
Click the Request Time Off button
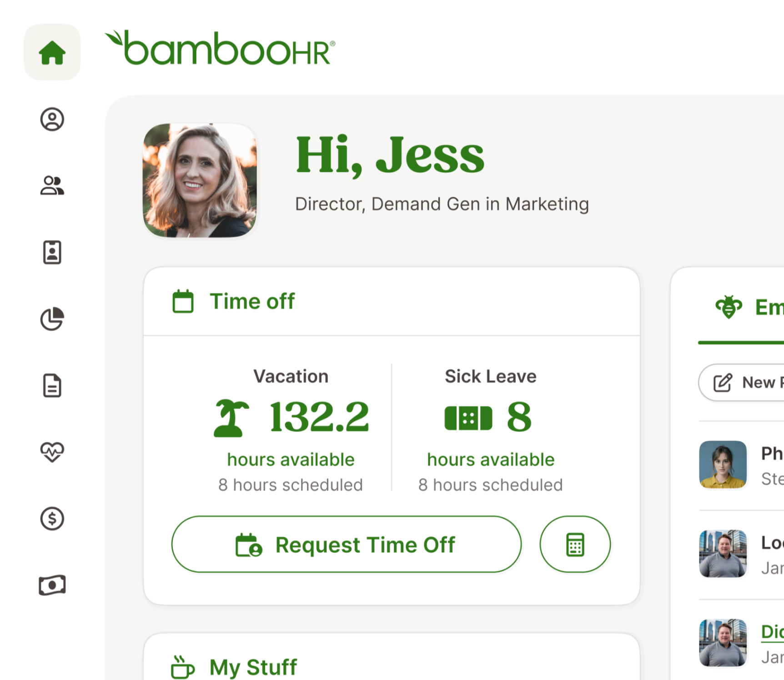point(347,545)
